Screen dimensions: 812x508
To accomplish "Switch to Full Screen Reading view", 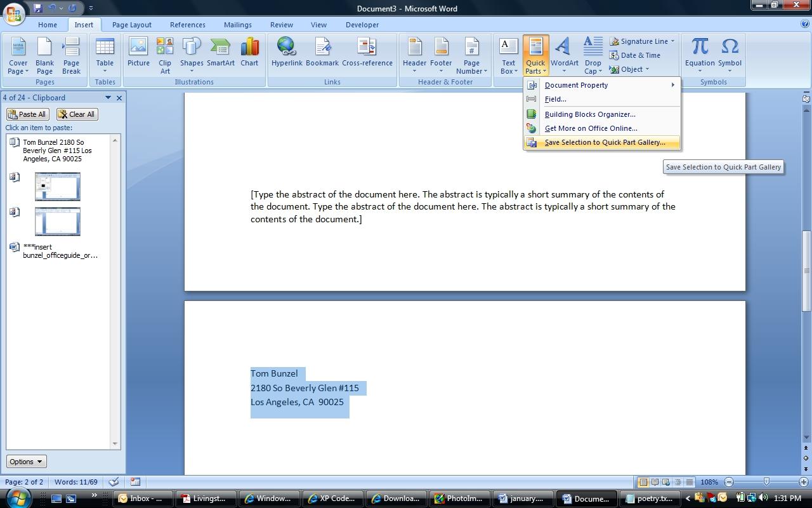I will (x=656, y=482).
